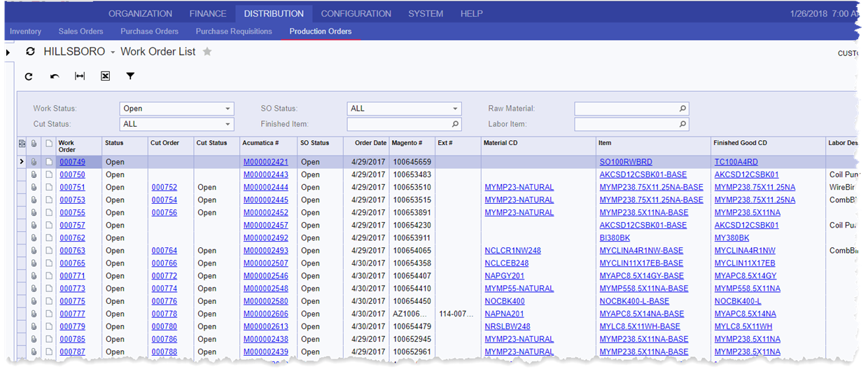Click the magnifier in Raw Material field

(x=682, y=109)
